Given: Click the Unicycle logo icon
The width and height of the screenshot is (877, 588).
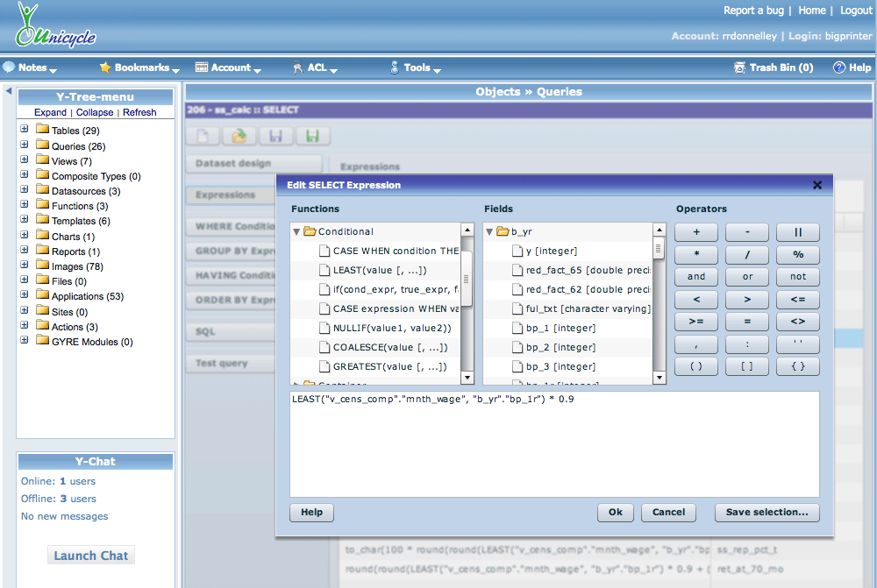Looking at the screenshot, I should (30, 25).
